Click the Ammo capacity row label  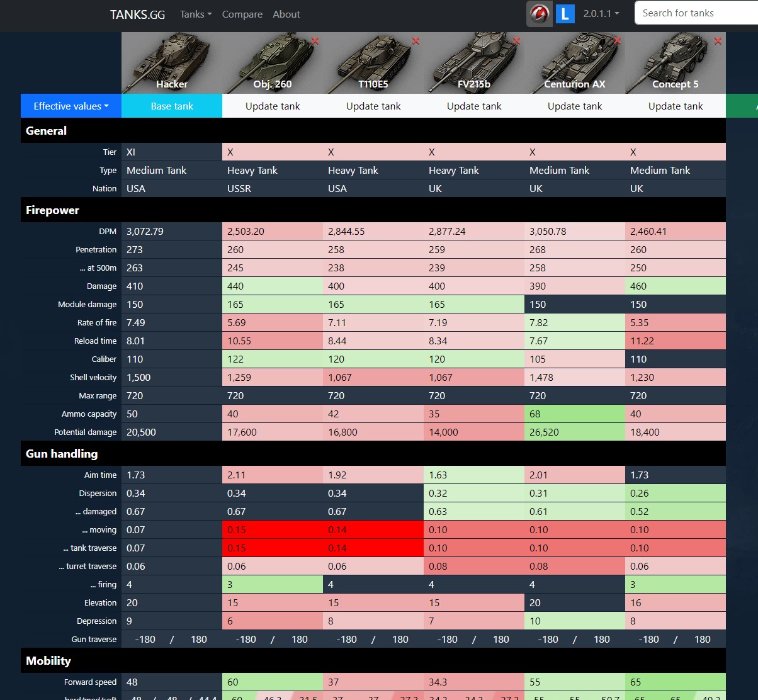coord(89,414)
